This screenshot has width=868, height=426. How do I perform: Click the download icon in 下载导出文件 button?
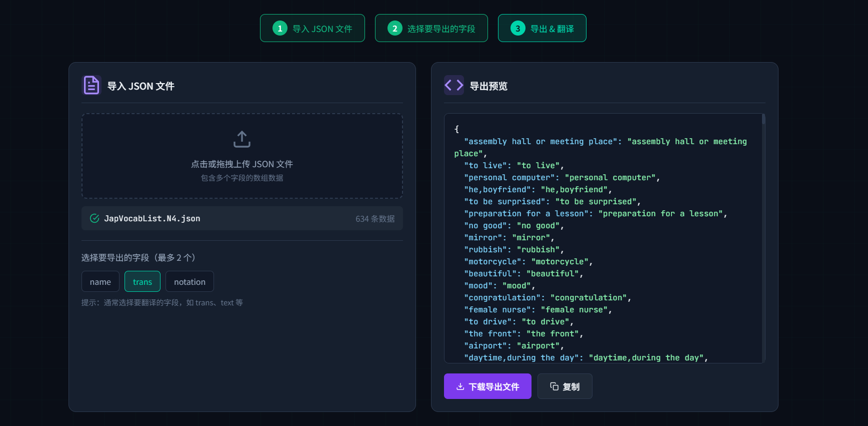[x=460, y=386]
